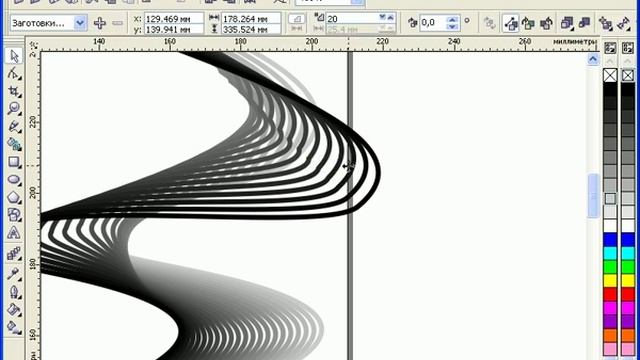Increase blend direction angle
The width and height of the screenshot is (640, 360).
coord(452,19)
